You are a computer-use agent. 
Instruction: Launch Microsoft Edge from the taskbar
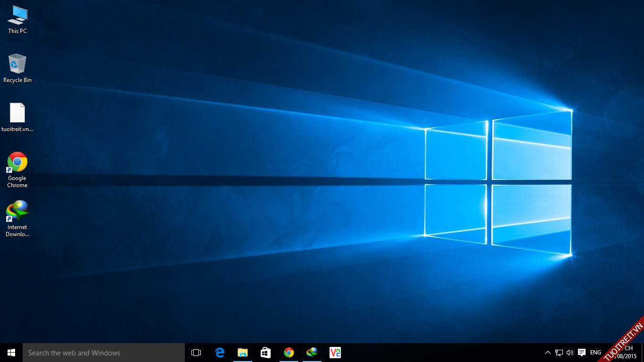tap(220, 353)
